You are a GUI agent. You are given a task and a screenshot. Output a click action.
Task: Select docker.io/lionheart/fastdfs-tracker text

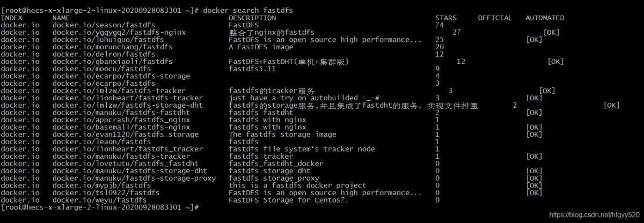pyautogui.click(x=127, y=98)
